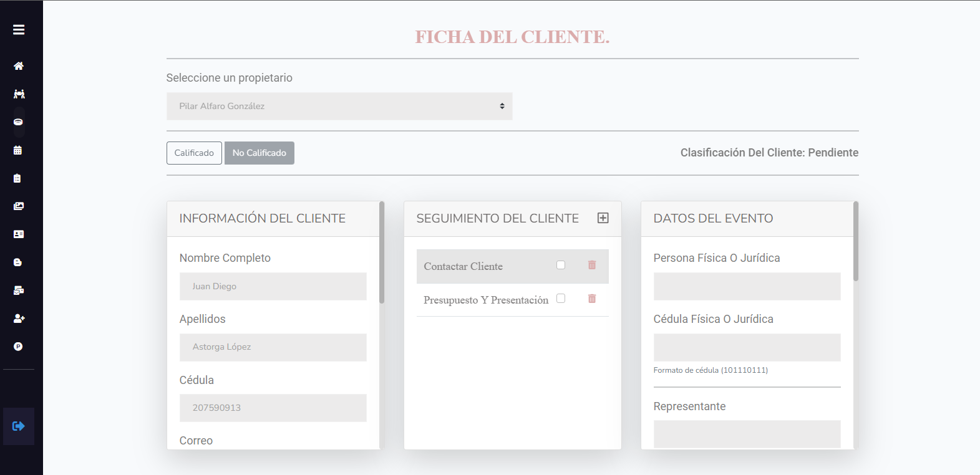Click the Persona Física O Jurídica input

point(747,287)
